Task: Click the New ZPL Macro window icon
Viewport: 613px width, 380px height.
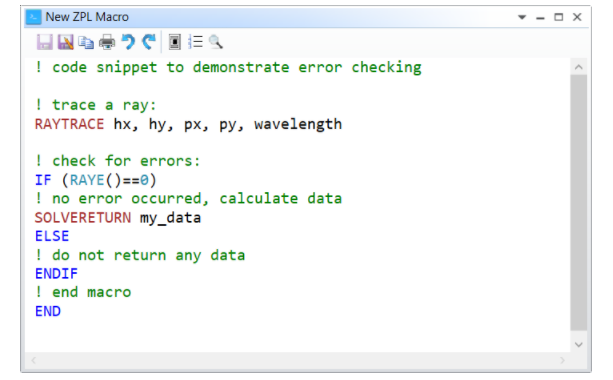Action: tap(33, 17)
